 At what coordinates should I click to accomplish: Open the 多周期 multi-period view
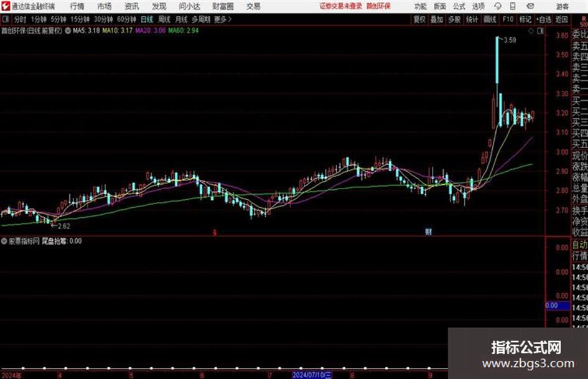click(x=201, y=19)
